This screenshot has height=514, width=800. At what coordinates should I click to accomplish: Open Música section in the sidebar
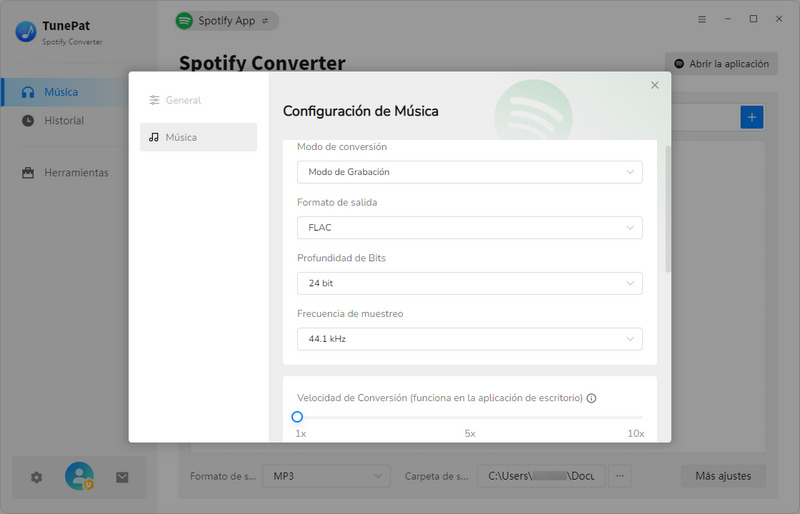[65, 92]
